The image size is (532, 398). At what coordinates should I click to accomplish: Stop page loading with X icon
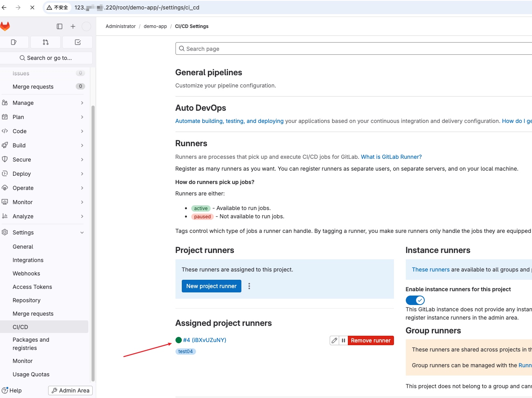[x=32, y=7]
